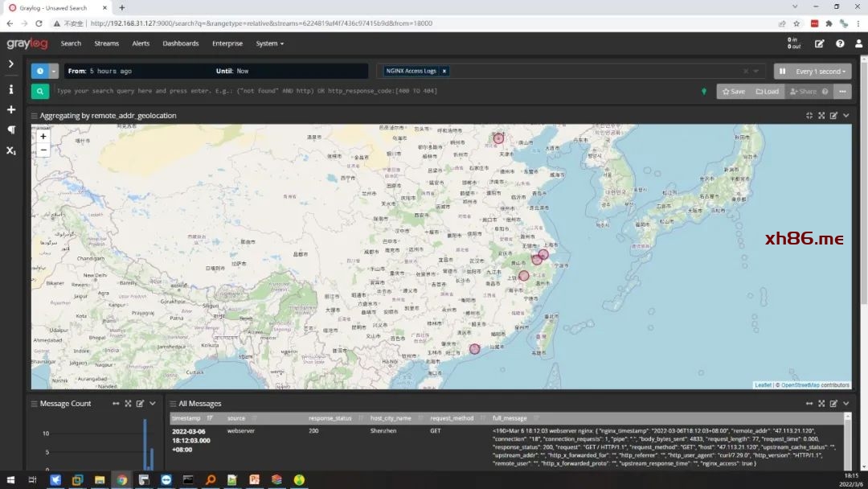This screenshot has height=489, width=868.
Task: Open the time range clock picker
Action: pos(39,71)
